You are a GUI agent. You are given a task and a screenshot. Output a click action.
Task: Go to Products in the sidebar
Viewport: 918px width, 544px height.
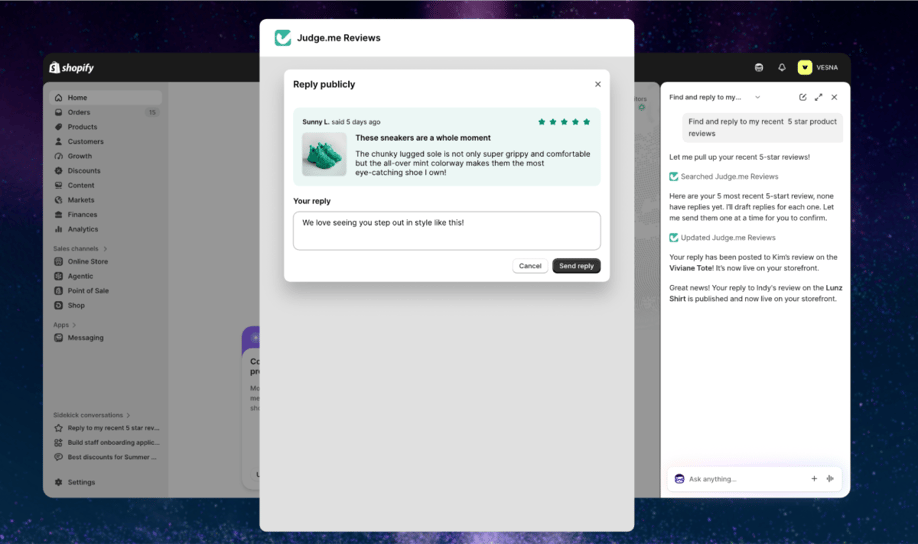click(x=106, y=127)
